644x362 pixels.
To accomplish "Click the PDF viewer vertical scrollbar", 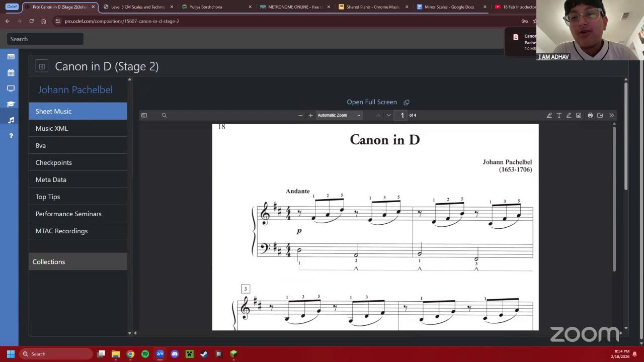I will tap(614, 199).
